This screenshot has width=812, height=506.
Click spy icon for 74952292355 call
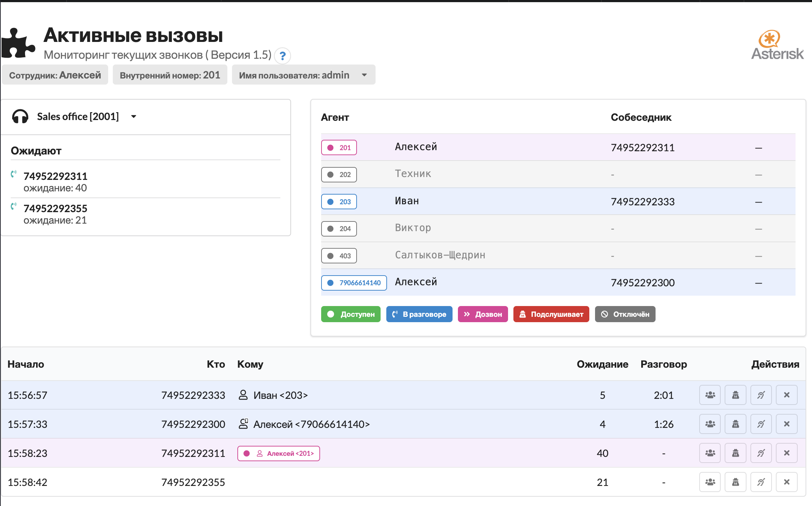pyautogui.click(x=735, y=482)
